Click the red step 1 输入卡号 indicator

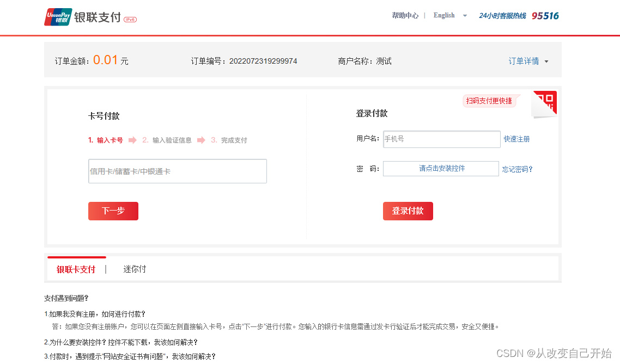(x=107, y=140)
